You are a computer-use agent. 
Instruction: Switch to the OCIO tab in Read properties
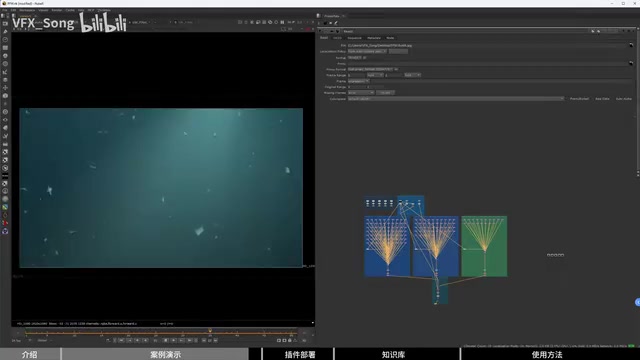point(337,38)
